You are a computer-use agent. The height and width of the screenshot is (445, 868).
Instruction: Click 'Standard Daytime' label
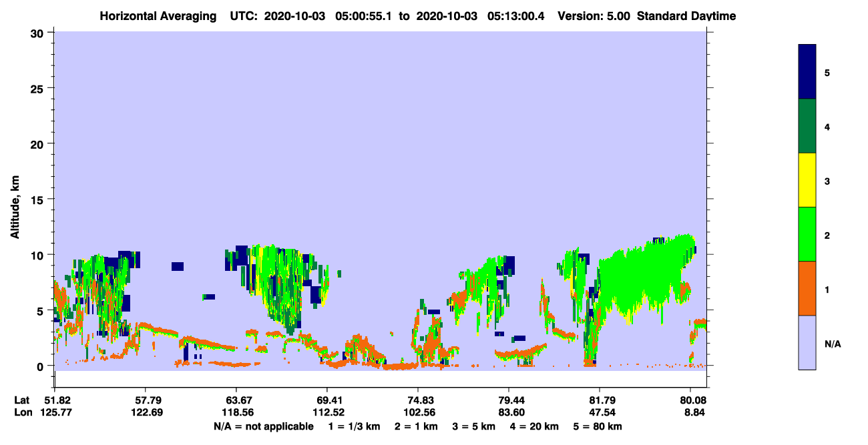point(686,16)
